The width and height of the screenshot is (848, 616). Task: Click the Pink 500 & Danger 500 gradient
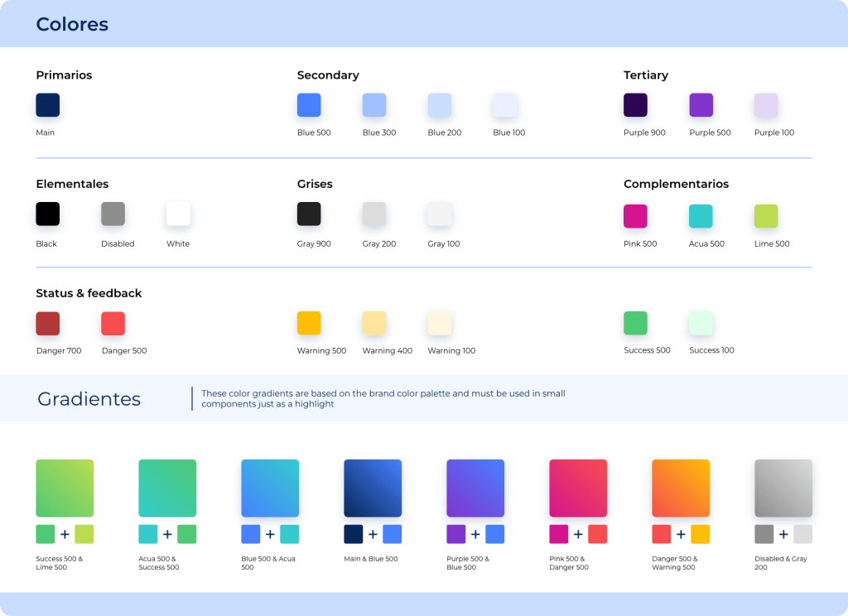[578, 488]
